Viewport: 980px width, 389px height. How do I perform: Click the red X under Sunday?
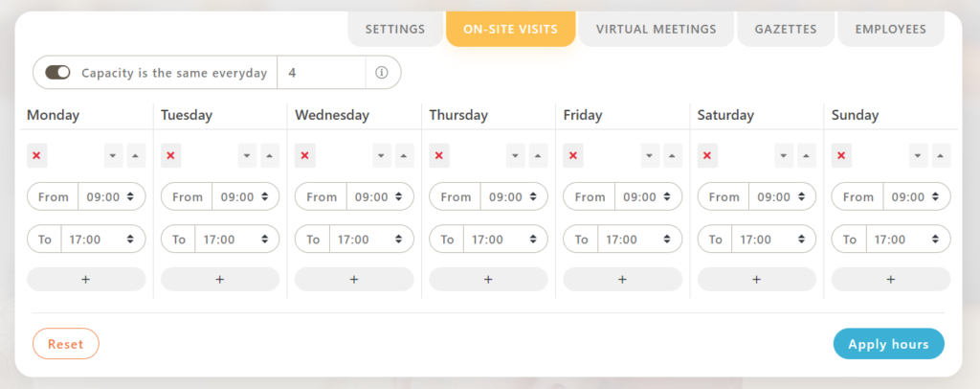point(840,155)
